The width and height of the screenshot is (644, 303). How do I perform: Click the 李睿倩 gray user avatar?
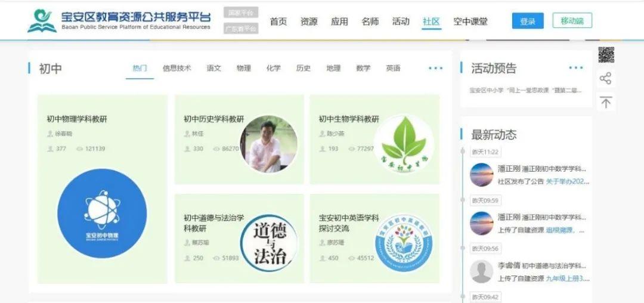pos(481,271)
